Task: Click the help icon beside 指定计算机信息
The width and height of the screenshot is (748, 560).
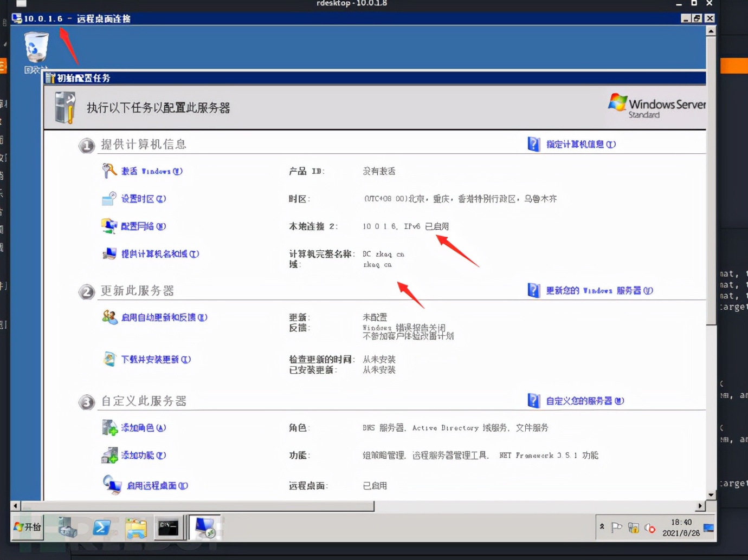Action: [x=533, y=144]
